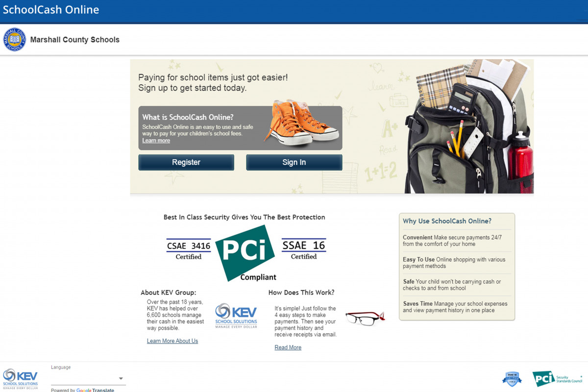Click the CSAE 3416 Certified badge
588x392 pixels.
pyautogui.click(x=189, y=249)
